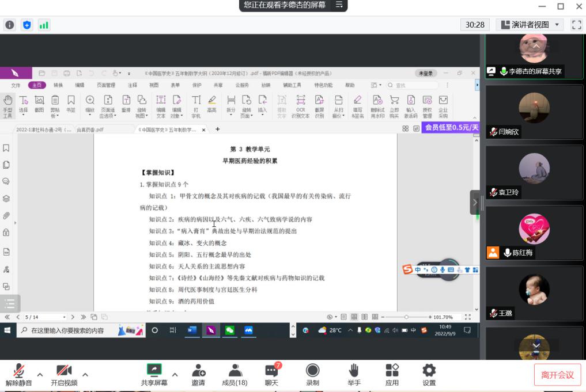Expand share screen options arrow

coord(175,375)
